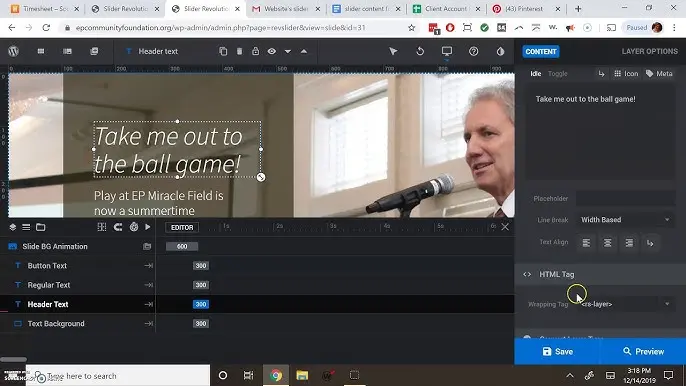Select the Header Text layer row
Screen dimensions: 686x386
(x=78, y=304)
